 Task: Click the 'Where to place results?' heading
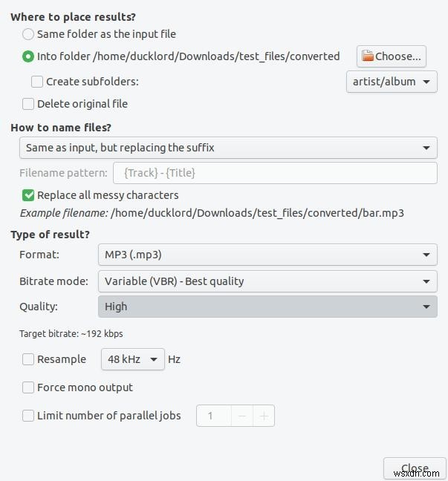(x=73, y=17)
